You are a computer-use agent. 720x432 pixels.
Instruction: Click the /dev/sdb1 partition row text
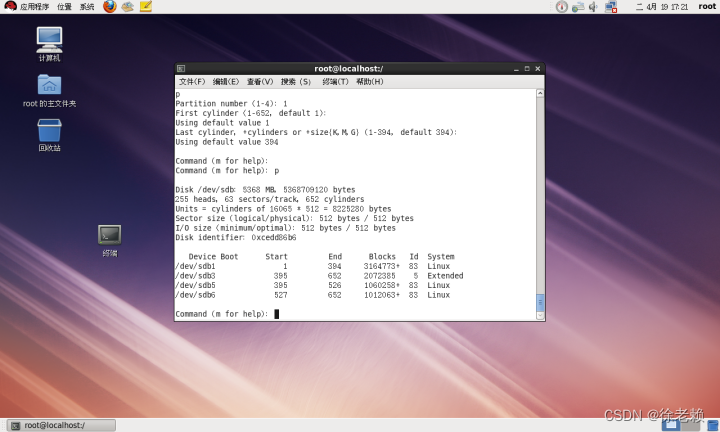point(313,266)
